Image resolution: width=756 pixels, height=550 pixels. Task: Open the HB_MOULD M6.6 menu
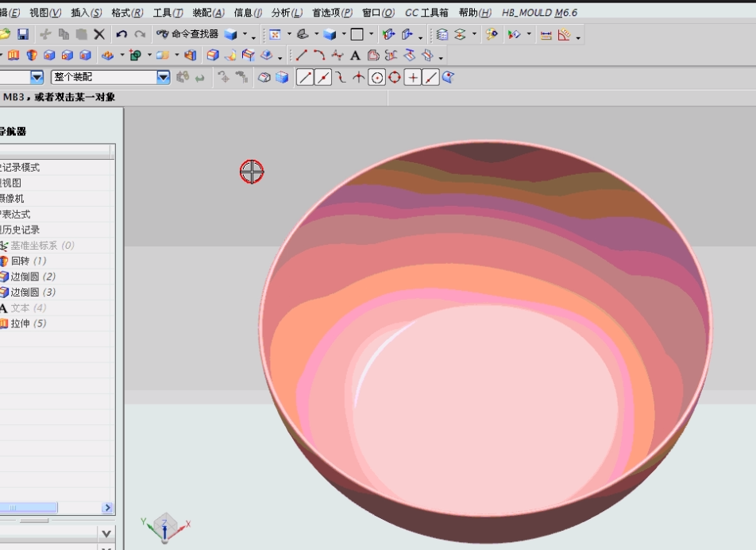pyautogui.click(x=539, y=13)
